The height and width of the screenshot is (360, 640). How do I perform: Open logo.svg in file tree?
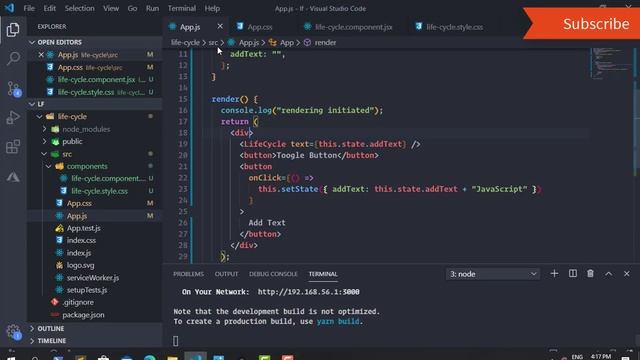point(95,265)
